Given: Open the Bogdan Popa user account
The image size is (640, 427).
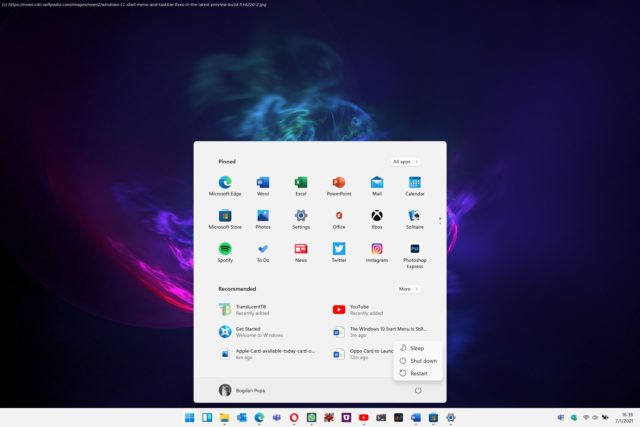Looking at the screenshot, I should 242,390.
